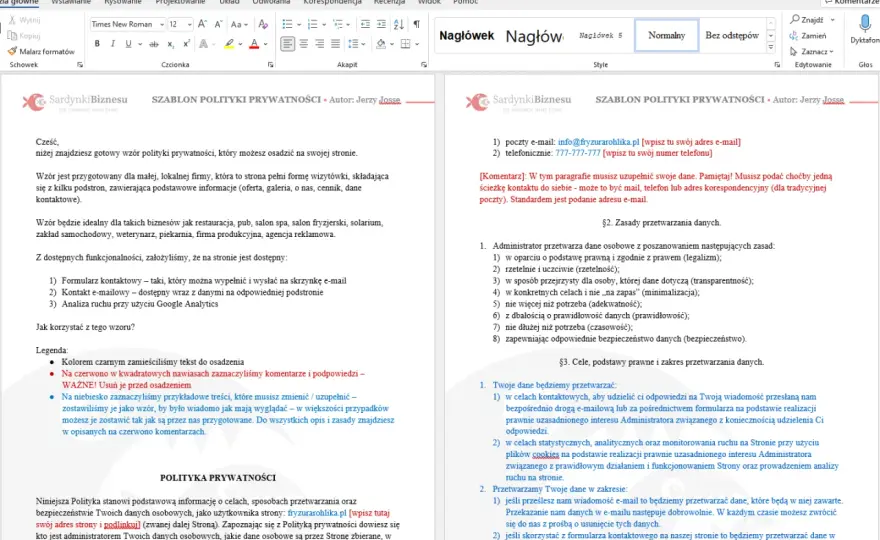This screenshot has height=540, width=880.
Task: Open the Aa change case dropdown
Action: click(x=239, y=24)
